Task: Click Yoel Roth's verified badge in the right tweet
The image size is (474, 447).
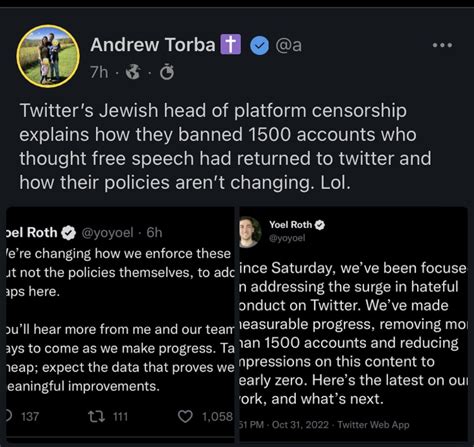Action: tap(320, 225)
